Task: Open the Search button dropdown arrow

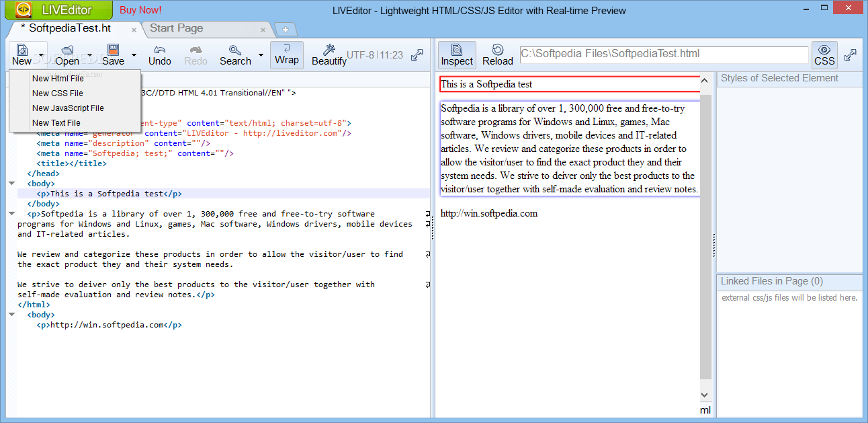Action: [x=261, y=55]
